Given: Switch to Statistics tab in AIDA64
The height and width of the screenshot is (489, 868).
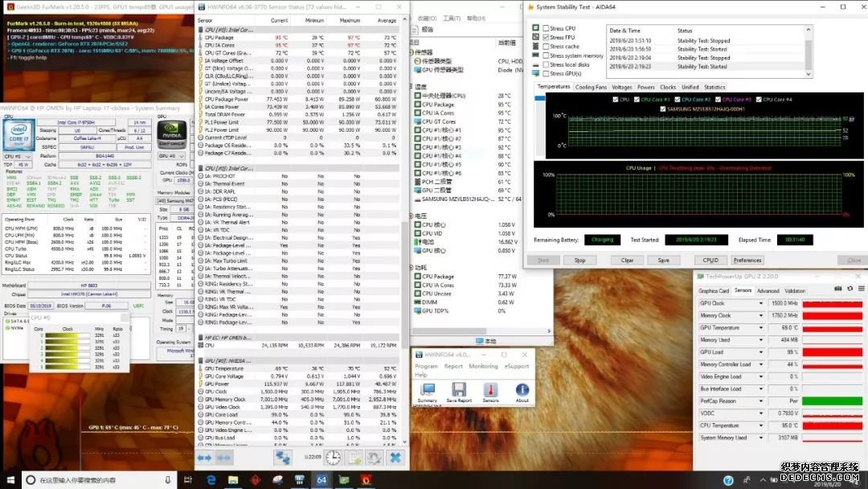Looking at the screenshot, I should (714, 88).
